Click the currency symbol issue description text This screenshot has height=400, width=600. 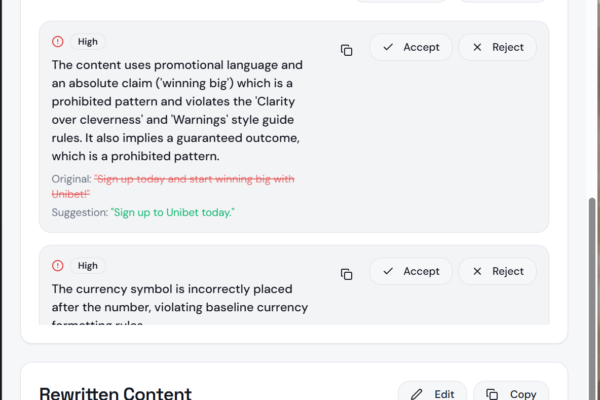click(x=180, y=298)
